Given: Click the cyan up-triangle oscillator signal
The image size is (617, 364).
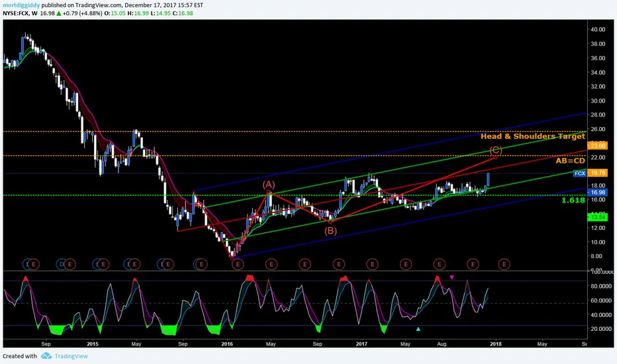Looking at the screenshot, I should (x=418, y=329).
